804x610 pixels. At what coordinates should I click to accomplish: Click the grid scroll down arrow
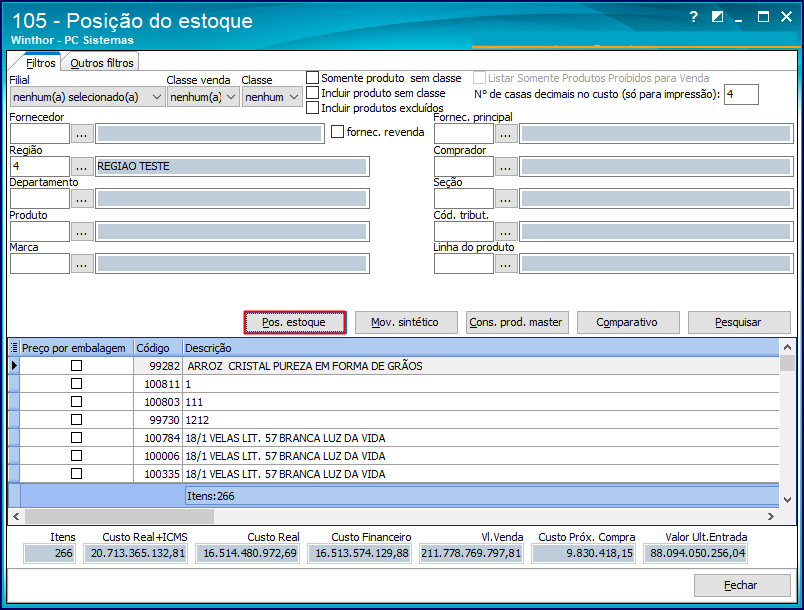tap(788, 499)
